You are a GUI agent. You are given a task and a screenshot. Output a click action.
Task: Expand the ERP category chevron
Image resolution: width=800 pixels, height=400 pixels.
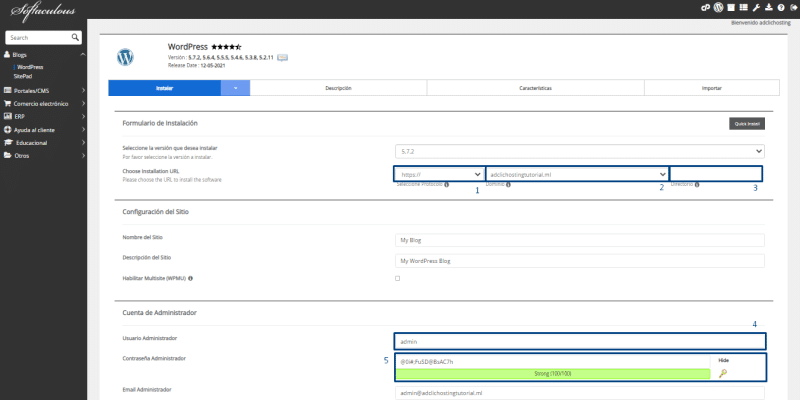click(x=83, y=116)
